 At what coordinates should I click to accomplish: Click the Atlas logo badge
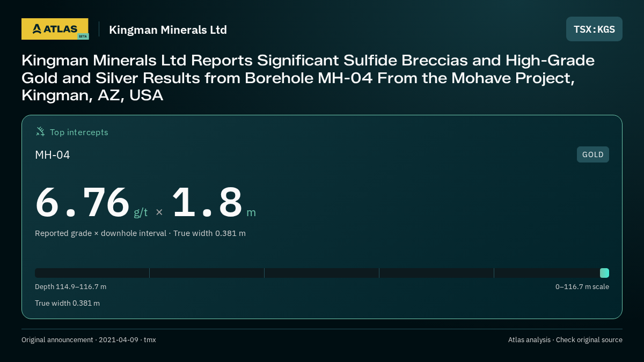[x=55, y=29]
